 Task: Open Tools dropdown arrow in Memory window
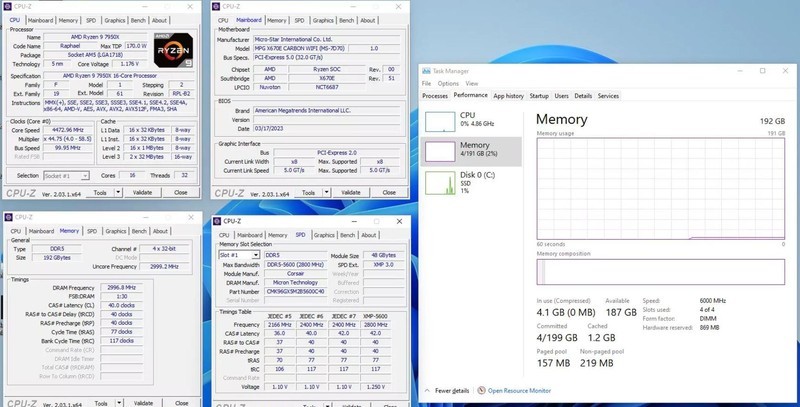(119, 403)
